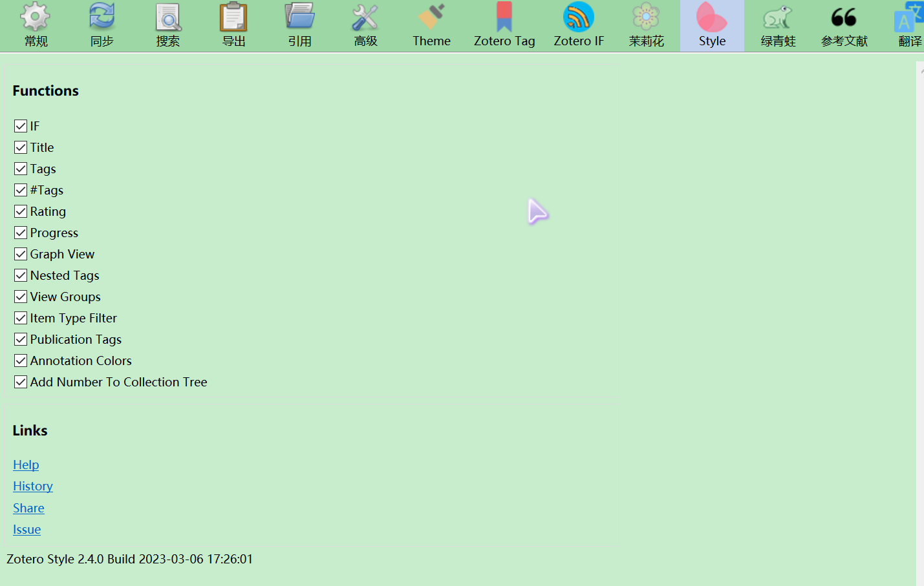Image resolution: width=924 pixels, height=586 pixels.
Task: Open the History link
Action: click(x=33, y=486)
